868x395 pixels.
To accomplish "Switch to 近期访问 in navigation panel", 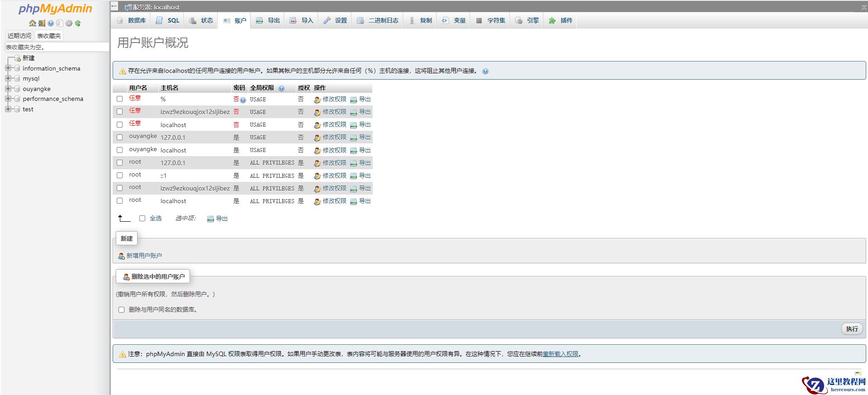I will (x=19, y=36).
